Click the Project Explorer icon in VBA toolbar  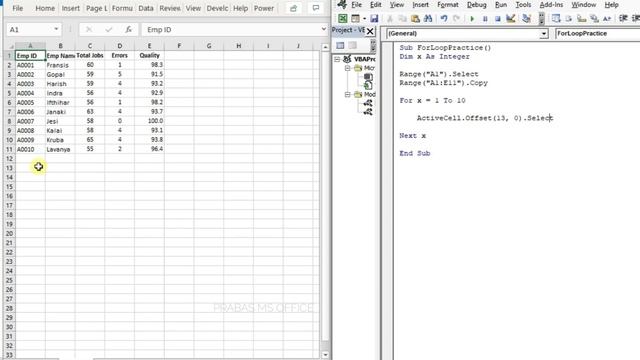(x=527, y=19)
